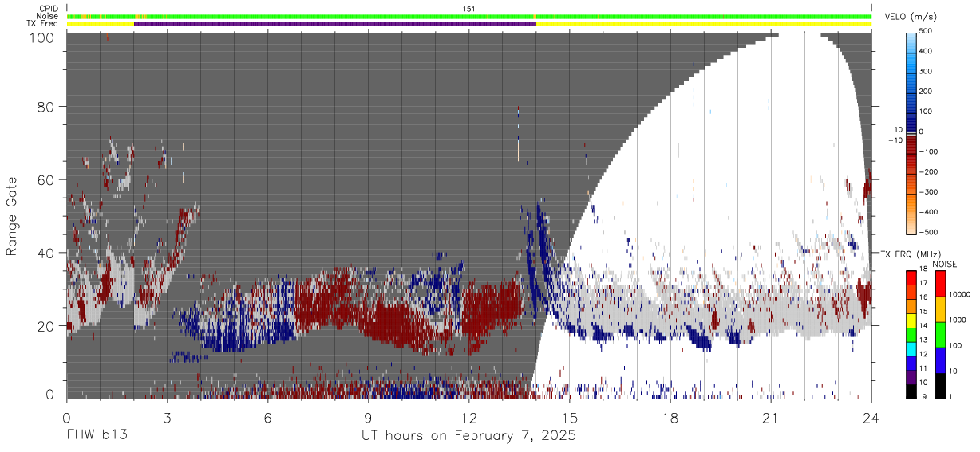Click the 1 tick on the noise legend
The width and height of the screenshot is (980, 452).
pos(951,398)
